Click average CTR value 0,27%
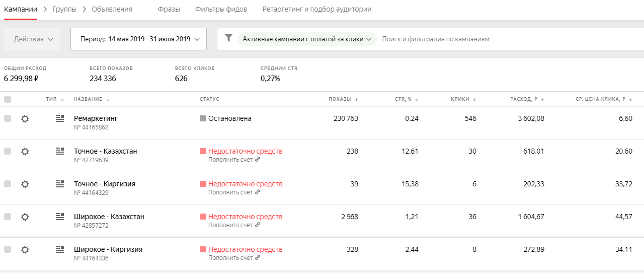Viewport: 644px width, 274px height. (270, 79)
